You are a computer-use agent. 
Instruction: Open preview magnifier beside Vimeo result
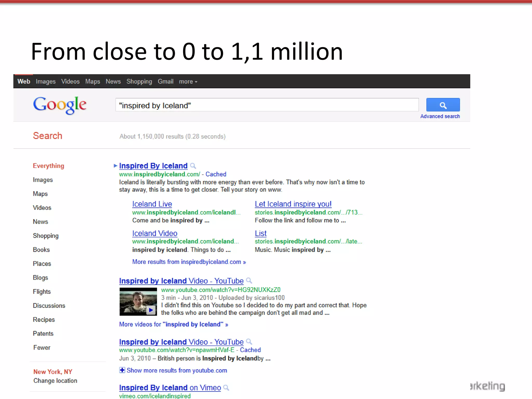pos(226,388)
